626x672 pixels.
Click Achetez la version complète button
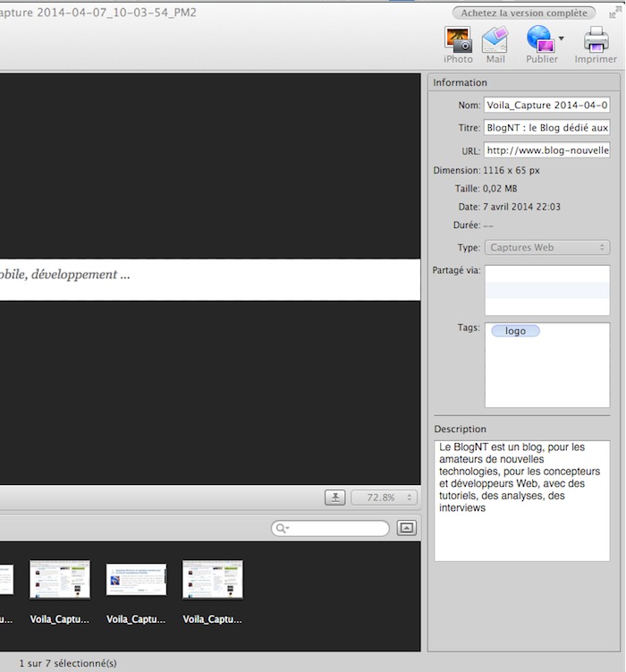[524, 13]
